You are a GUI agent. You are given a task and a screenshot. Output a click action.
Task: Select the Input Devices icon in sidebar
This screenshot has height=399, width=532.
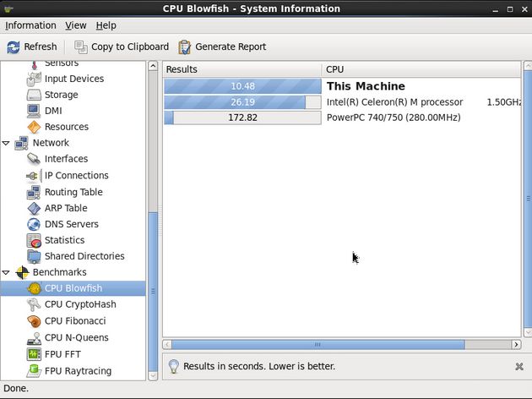tap(34, 79)
